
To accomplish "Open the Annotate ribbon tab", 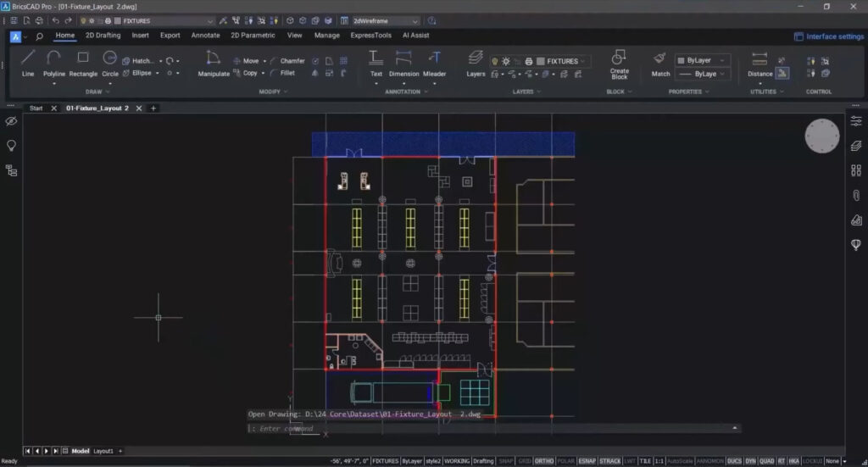I will coord(205,36).
